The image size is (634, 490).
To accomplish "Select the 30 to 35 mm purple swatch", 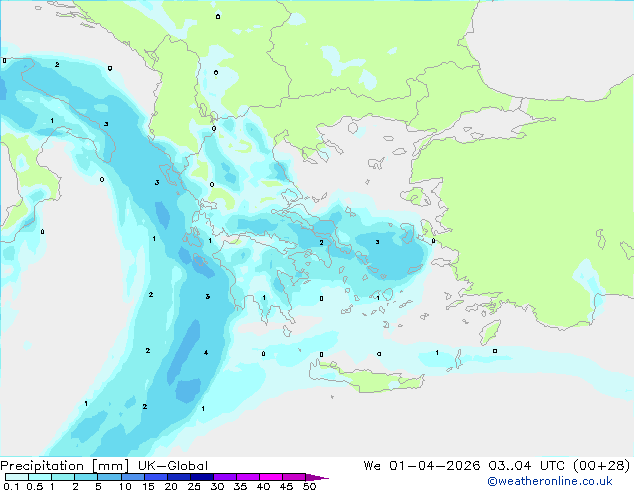I will click(225, 477).
